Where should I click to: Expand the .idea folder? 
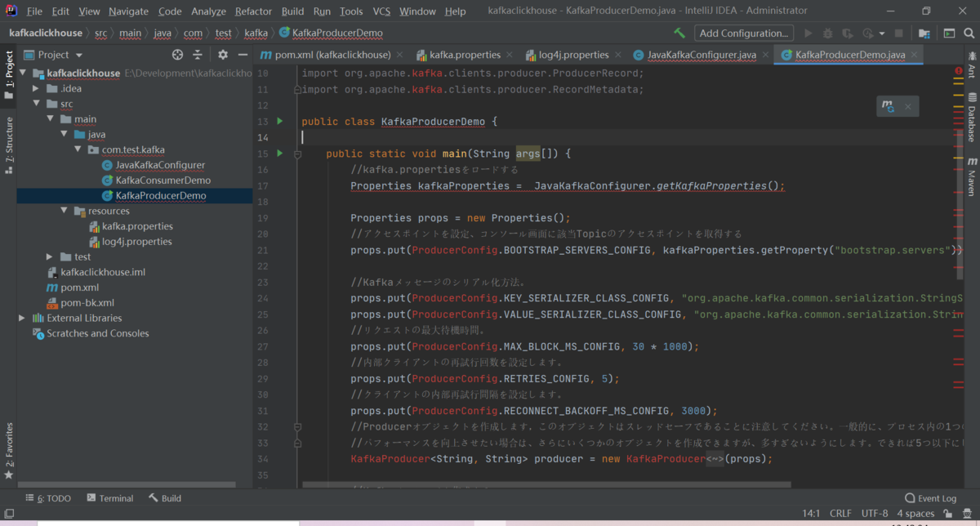[36, 88]
